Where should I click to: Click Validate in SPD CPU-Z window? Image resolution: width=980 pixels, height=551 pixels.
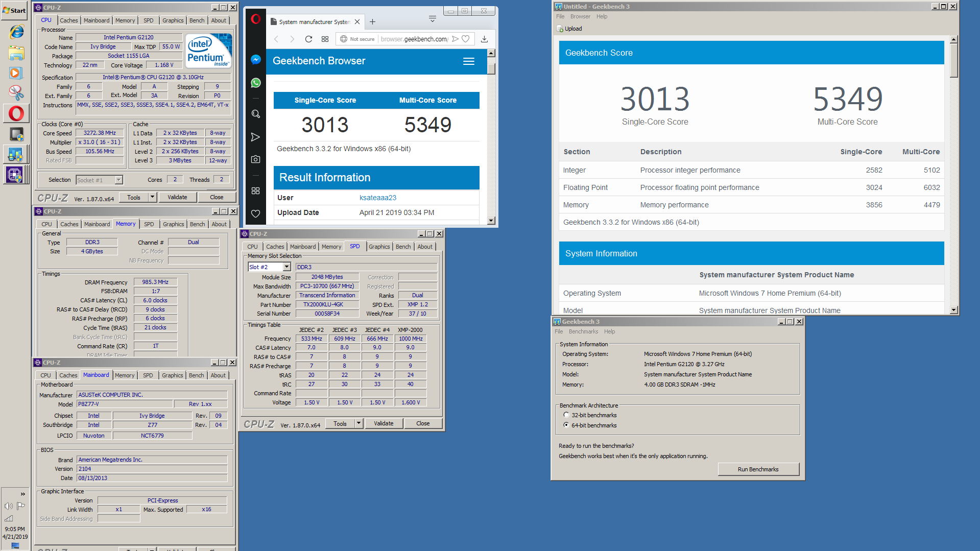coord(384,423)
